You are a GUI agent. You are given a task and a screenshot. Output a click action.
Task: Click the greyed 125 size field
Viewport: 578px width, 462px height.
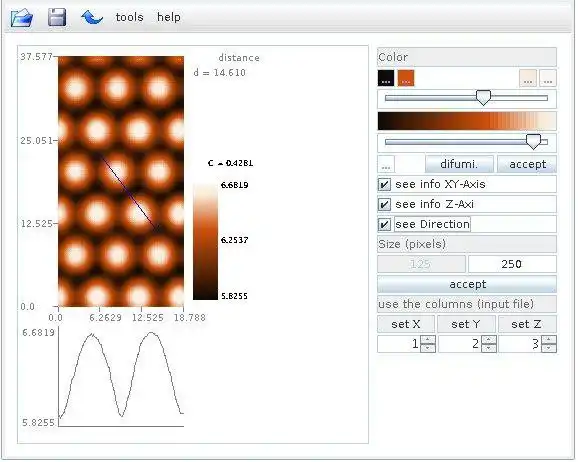tap(421, 264)
